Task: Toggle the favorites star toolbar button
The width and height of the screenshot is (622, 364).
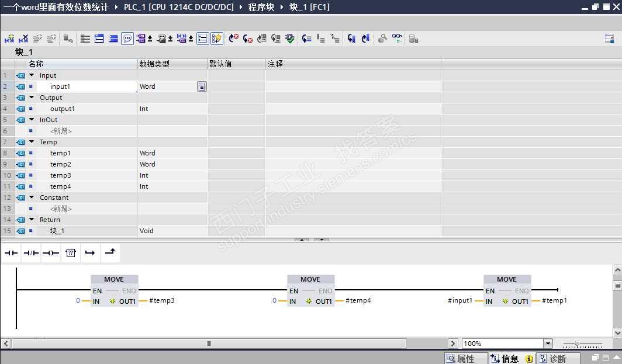Action: click(217, 39)
